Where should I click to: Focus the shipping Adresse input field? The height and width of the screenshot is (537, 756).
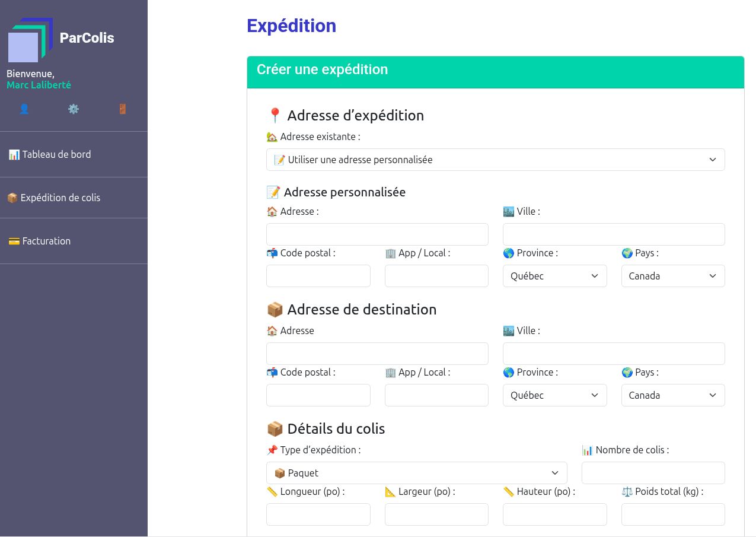(377, 234)
